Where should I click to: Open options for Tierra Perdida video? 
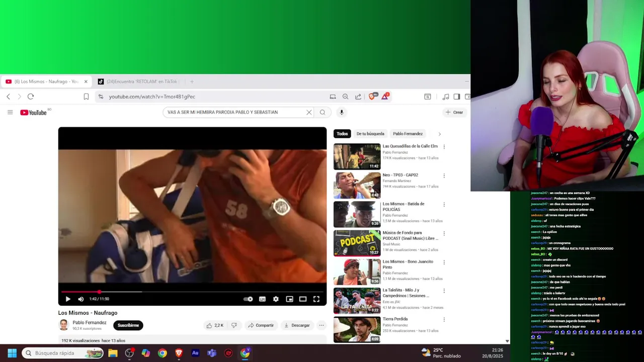tap(444, 319)
